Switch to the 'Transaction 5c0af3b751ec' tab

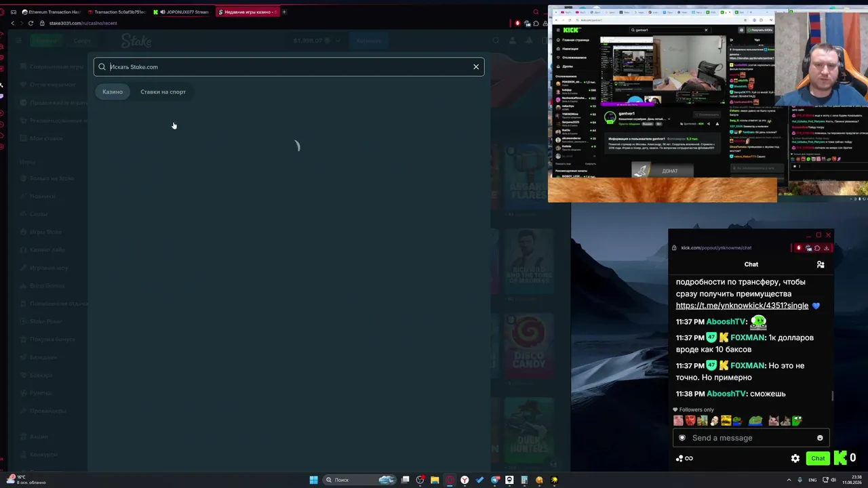pyautogui.click(x=117, y=12)
